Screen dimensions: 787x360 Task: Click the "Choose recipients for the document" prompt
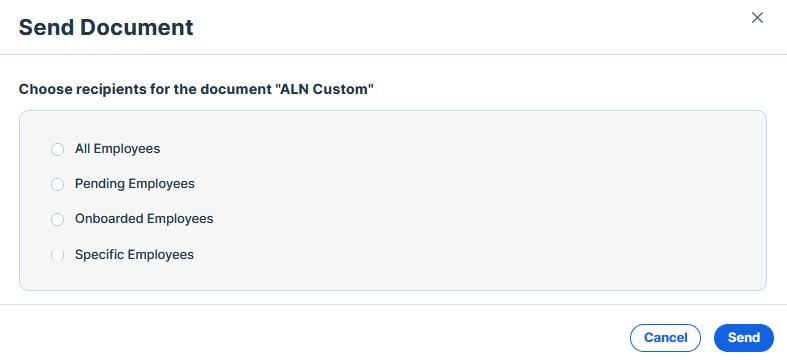click(145, 90)
